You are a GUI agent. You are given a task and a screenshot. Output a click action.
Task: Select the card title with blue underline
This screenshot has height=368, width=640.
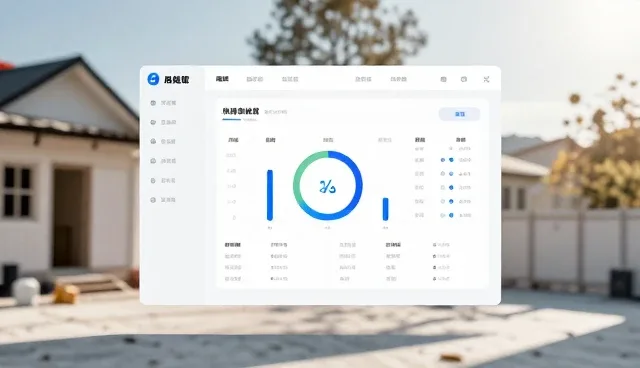coord(240,111)
